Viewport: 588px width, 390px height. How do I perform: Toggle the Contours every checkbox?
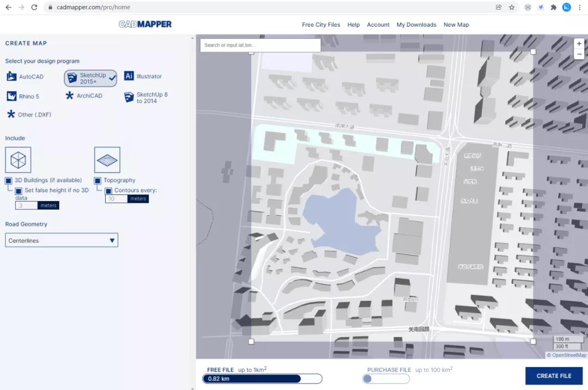tap(108, 191)
